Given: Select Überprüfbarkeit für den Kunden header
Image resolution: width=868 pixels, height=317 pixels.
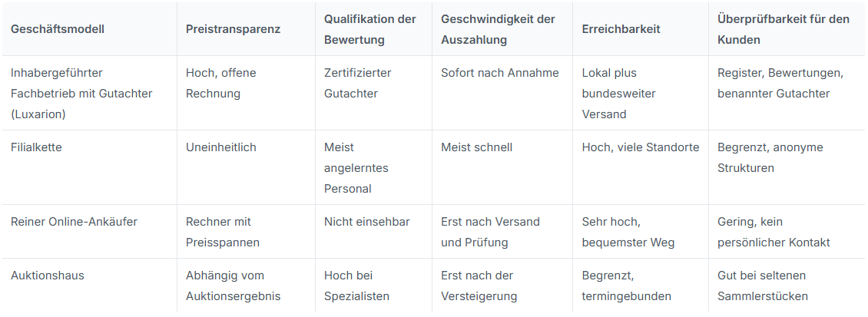Looking at the screenshot, I should (784, 29).
